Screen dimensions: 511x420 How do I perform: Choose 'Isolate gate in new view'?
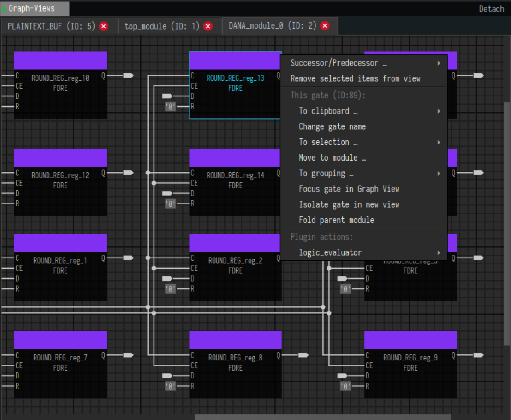pyautogui.click(x=349, y=204)
